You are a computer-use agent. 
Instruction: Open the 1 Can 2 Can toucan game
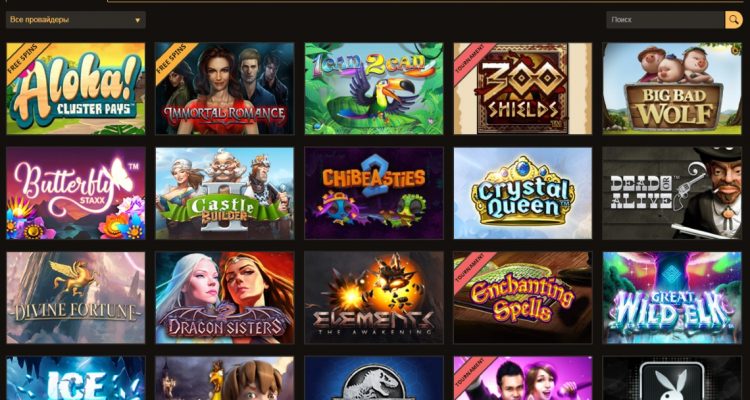pyautogui.click(x=374, y=89)
